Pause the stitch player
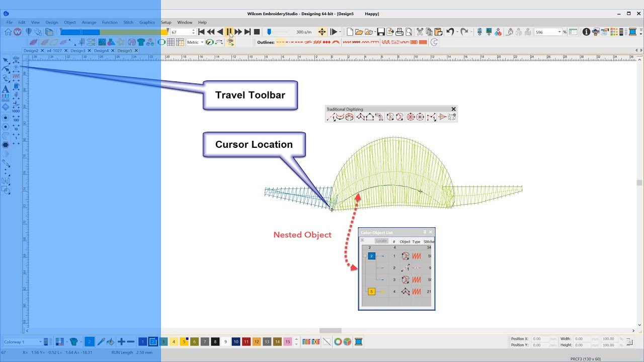Image resolution: width=644 pixels, height=362 pixels. point(229,32)
